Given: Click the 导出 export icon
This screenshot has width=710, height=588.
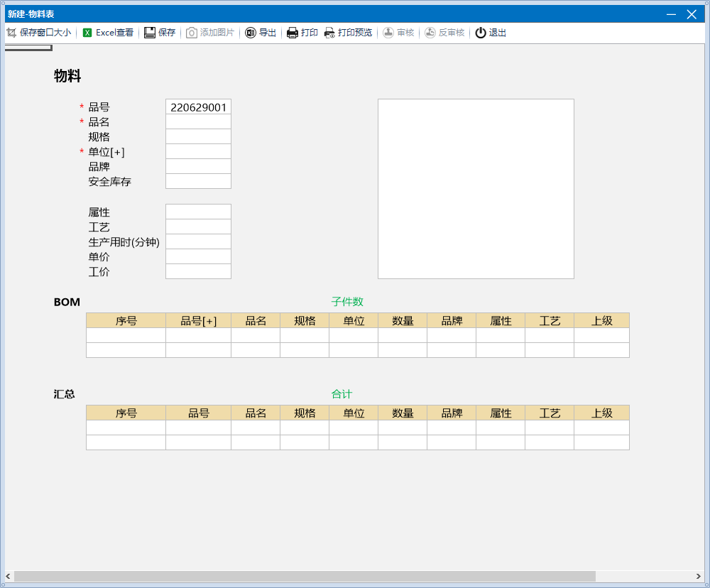Looking at the screenshot, I should click(251, 33).
